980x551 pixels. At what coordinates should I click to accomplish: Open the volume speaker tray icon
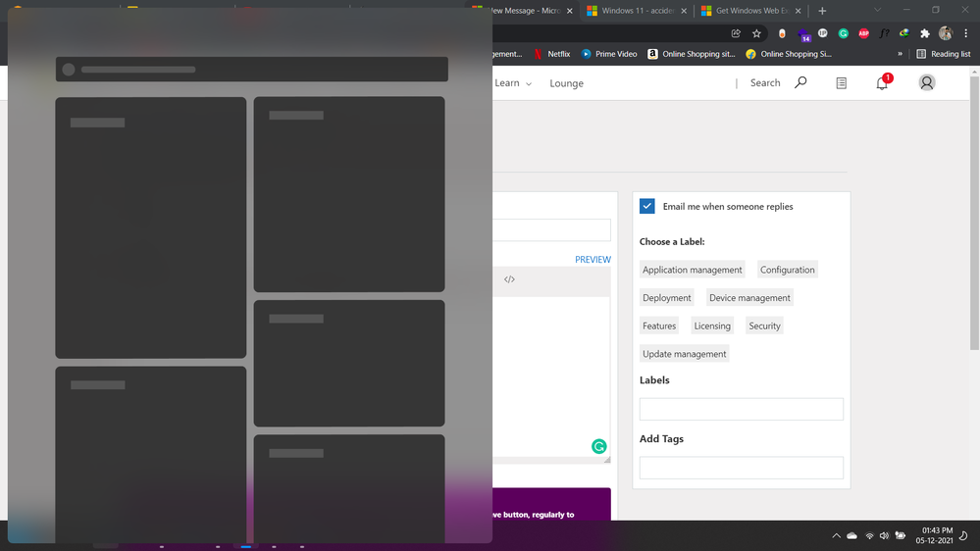coord(884,535)
